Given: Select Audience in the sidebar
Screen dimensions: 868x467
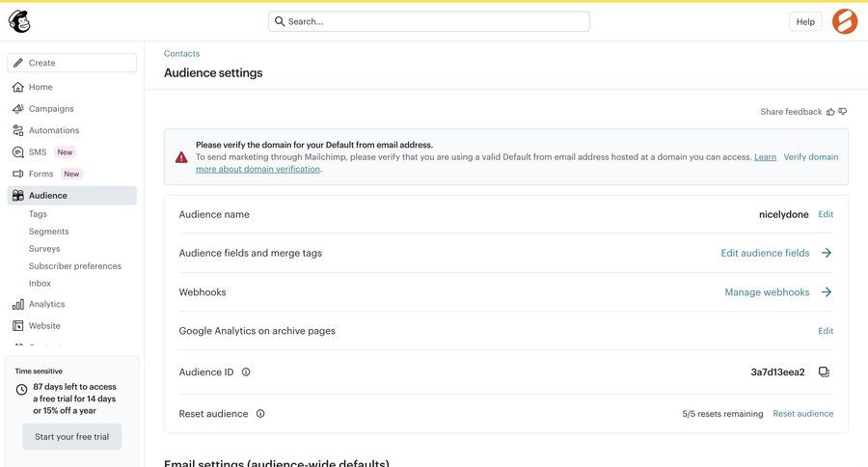Looking at the screenshot, I should pos(72,195).
